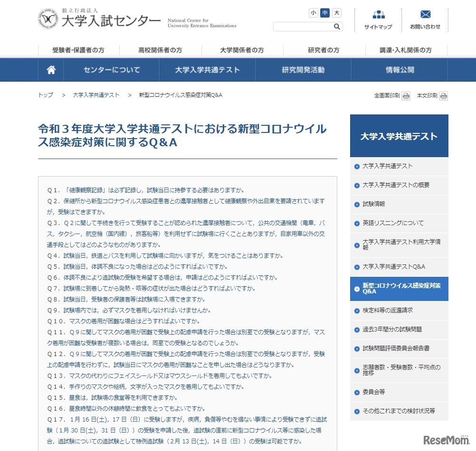
Task: Set font size to 中
Action: tap(325, 13)
